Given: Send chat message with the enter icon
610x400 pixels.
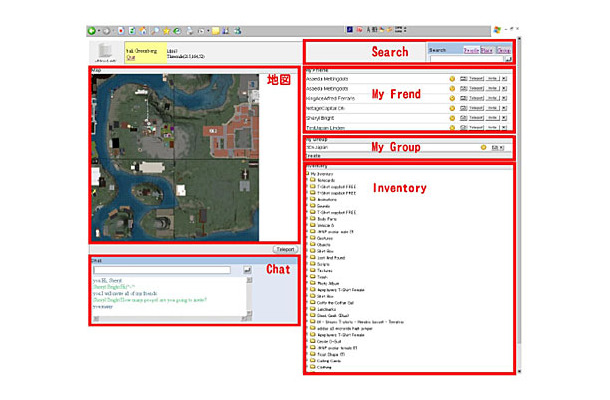Looking at the screenshot, I should (247, 270).
